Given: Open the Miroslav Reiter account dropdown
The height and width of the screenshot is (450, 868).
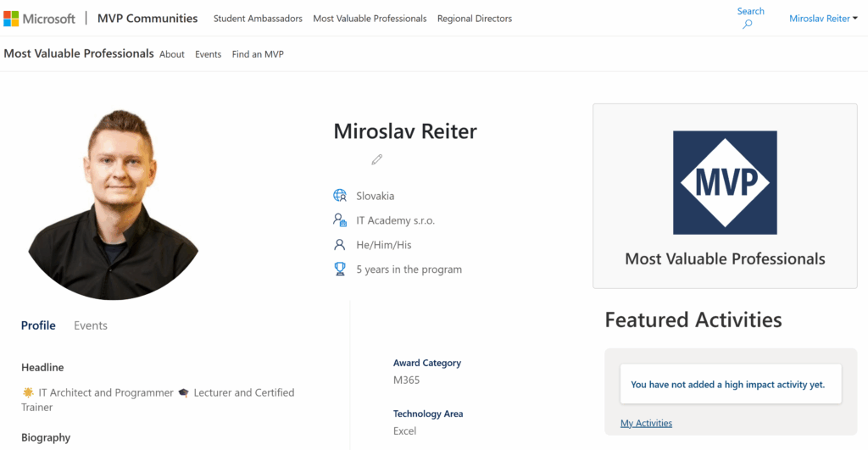Looking at the screenshot, I should 823,19.
